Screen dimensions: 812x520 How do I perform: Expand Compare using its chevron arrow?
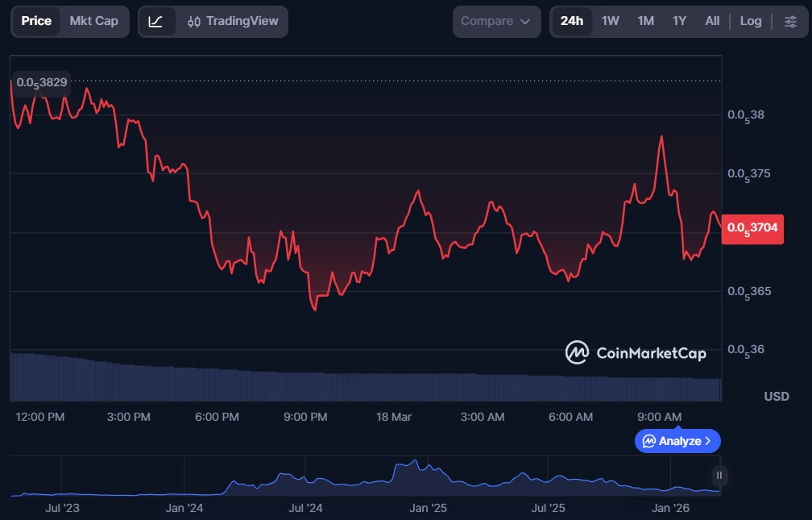[526, 22]
